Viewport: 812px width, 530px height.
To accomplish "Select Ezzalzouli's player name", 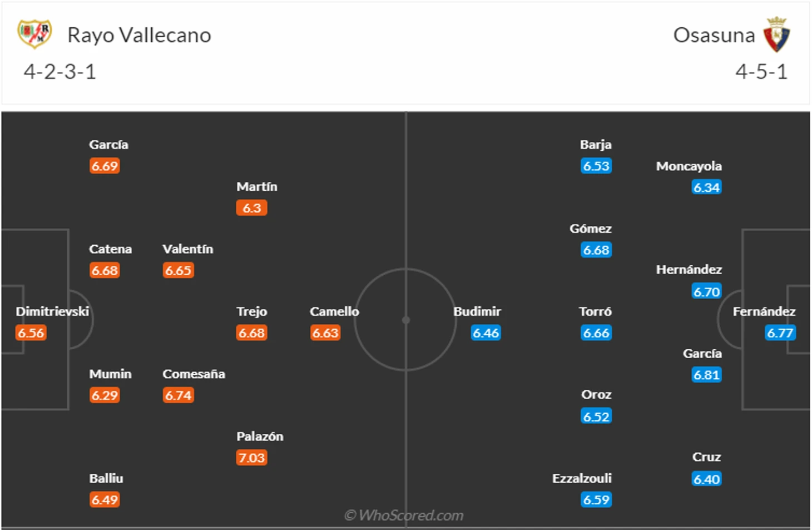I will click(x=582, y=478).
